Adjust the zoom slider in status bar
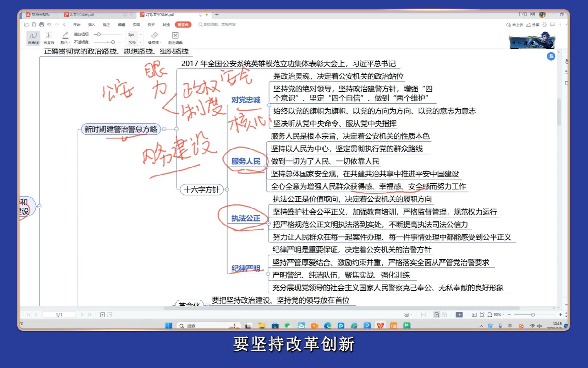This screenshot has height=368, width=588. pyautogui.click(x=533, y=315)
